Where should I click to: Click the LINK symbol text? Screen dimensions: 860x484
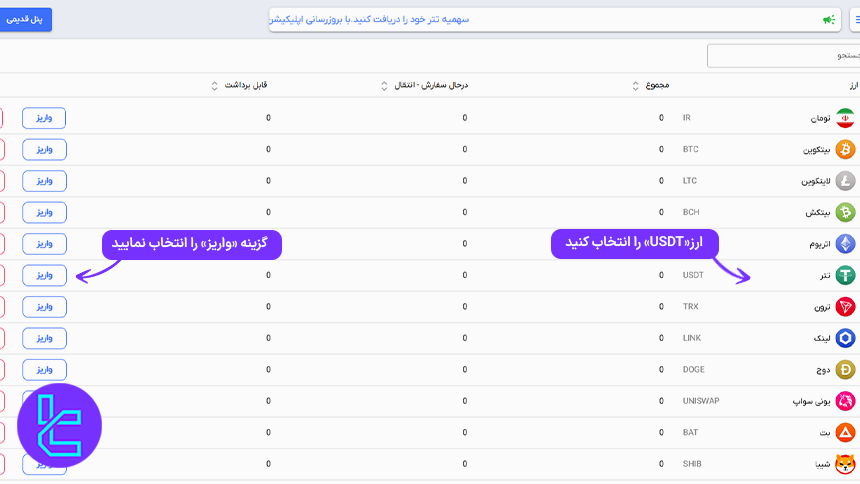click(692, 338)
